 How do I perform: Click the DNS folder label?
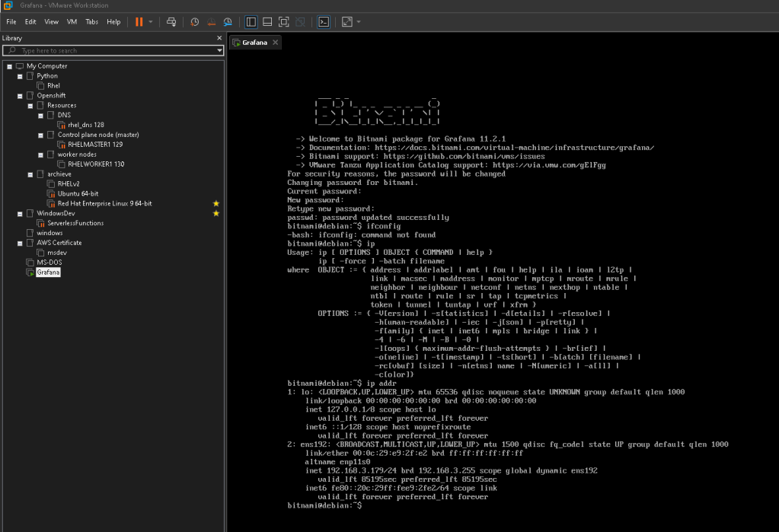pos(64,115)
